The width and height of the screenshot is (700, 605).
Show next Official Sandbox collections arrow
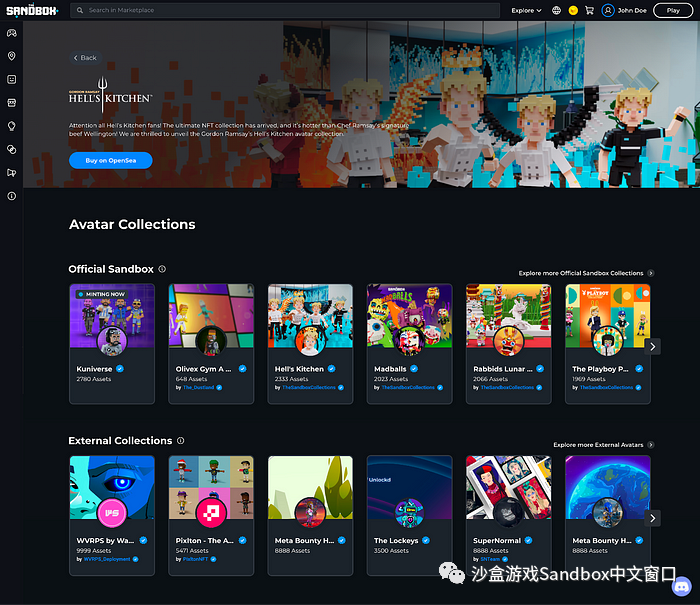(652, 346)
